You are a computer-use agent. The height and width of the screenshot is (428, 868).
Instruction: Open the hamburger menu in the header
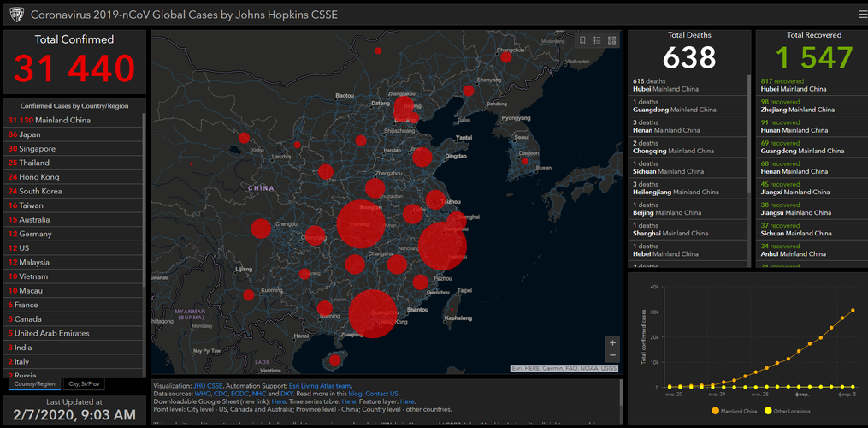[x=862, y=14]
